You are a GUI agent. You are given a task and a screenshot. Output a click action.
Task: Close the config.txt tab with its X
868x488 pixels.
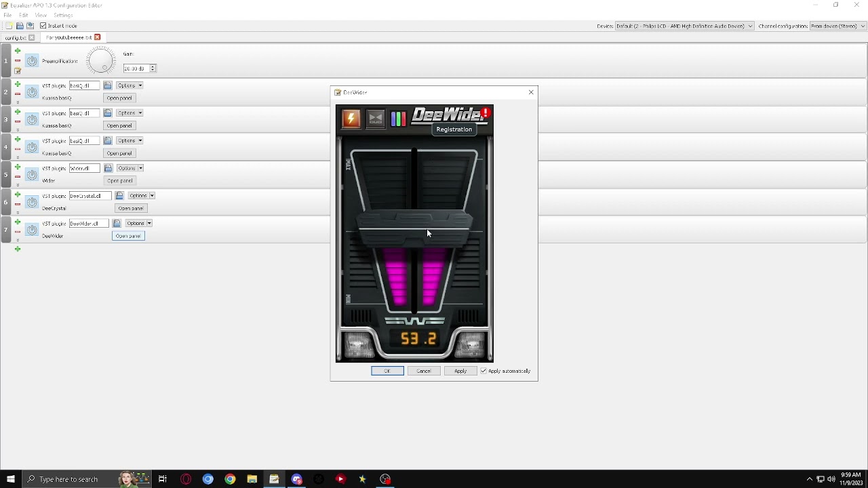[x=31, y=37]
